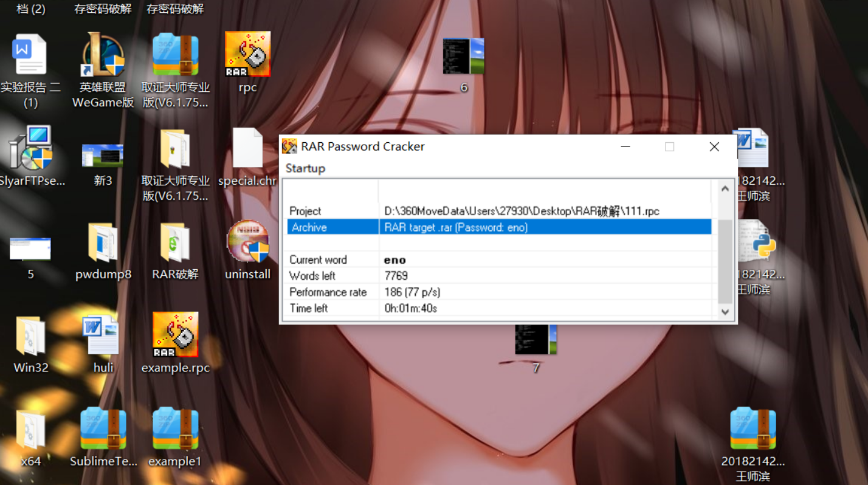Image resolution: width=868 pixels, height=485 pixels.
Task: Click the "RAR target .rar (Password: eno)" value
Action: [456, 227]
